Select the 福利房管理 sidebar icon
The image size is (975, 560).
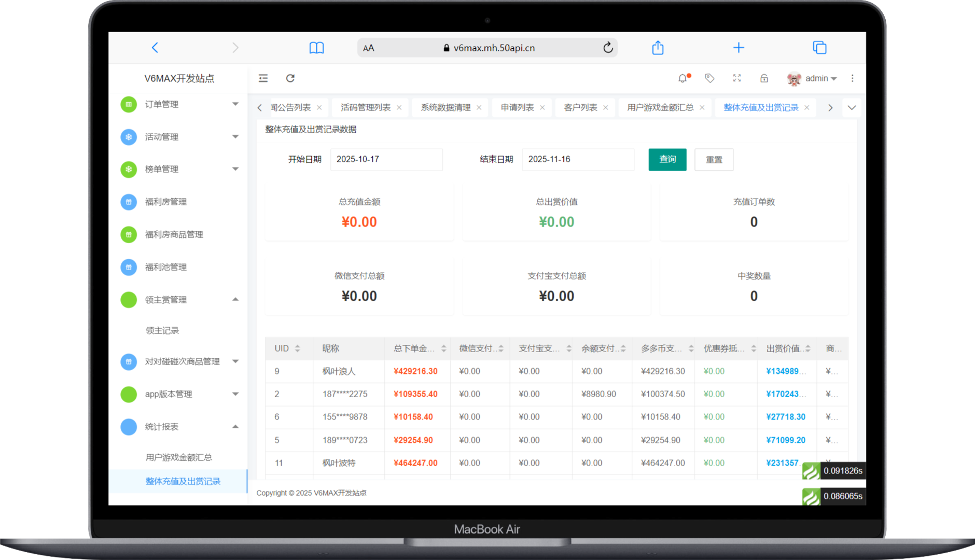tap(128, 202)
